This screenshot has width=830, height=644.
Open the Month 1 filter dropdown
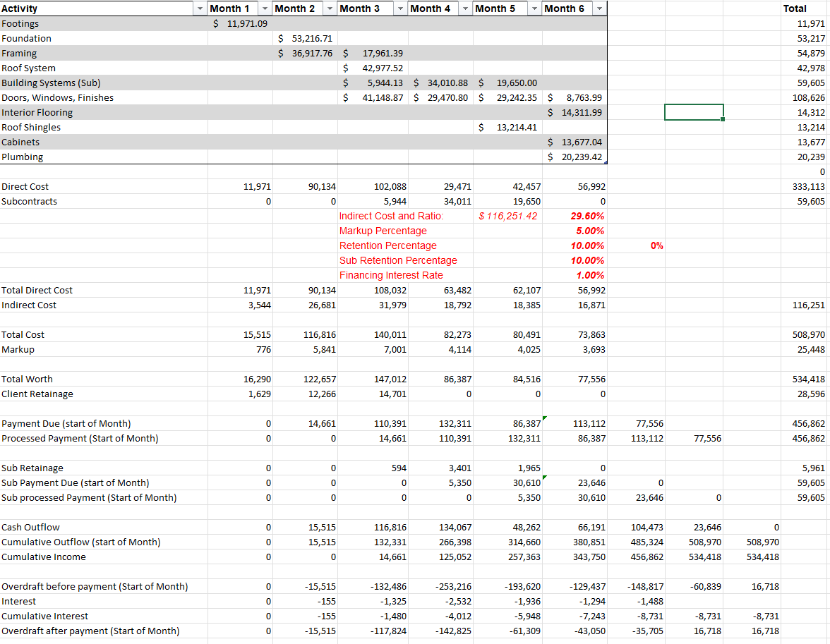click(x=265, y=8)
